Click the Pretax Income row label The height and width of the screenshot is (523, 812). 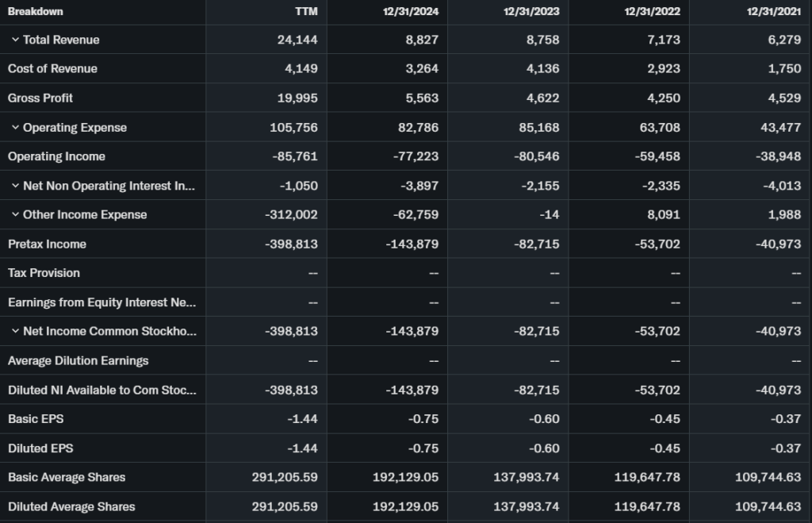(x=47, y=244)
